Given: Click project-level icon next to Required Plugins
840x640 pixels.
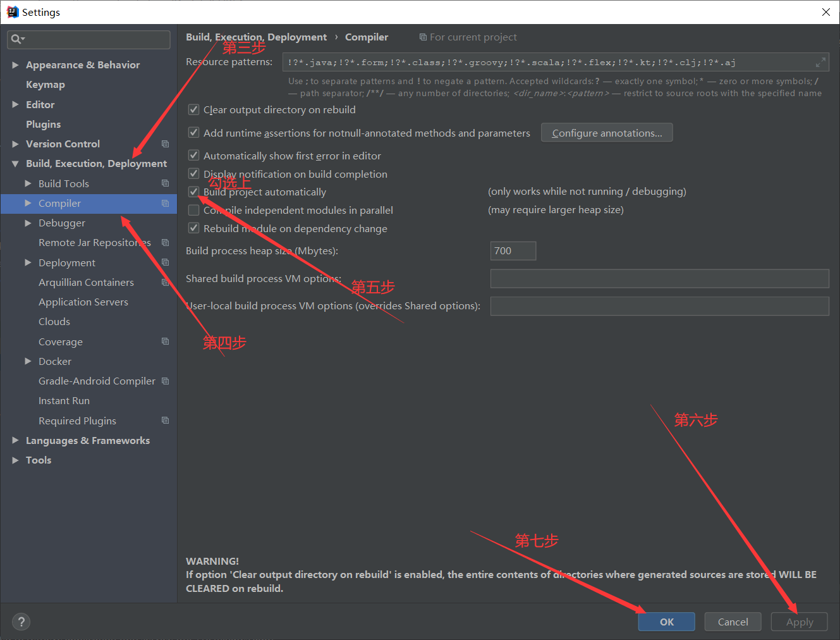Looking at the screenshot, I should pos(165,421).
